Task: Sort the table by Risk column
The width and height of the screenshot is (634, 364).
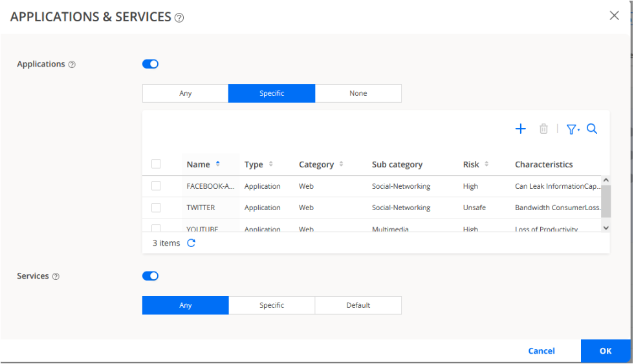Action: [x=486, y=164]
